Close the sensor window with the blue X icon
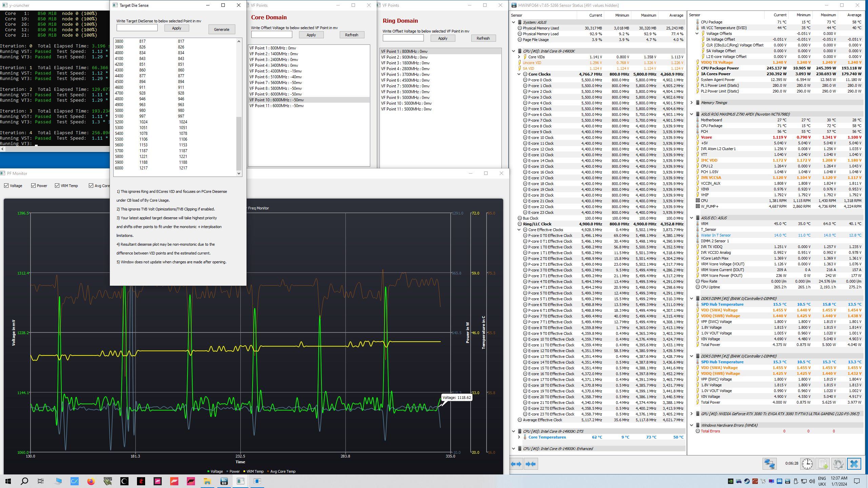Screen dimensions: 868x488 854,464
